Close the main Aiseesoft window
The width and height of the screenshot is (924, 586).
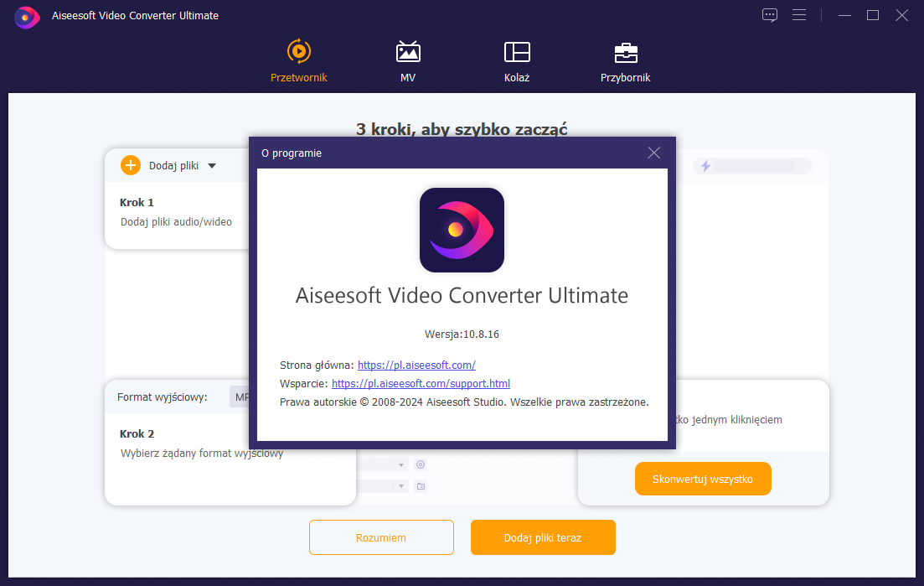pos(901,15)
